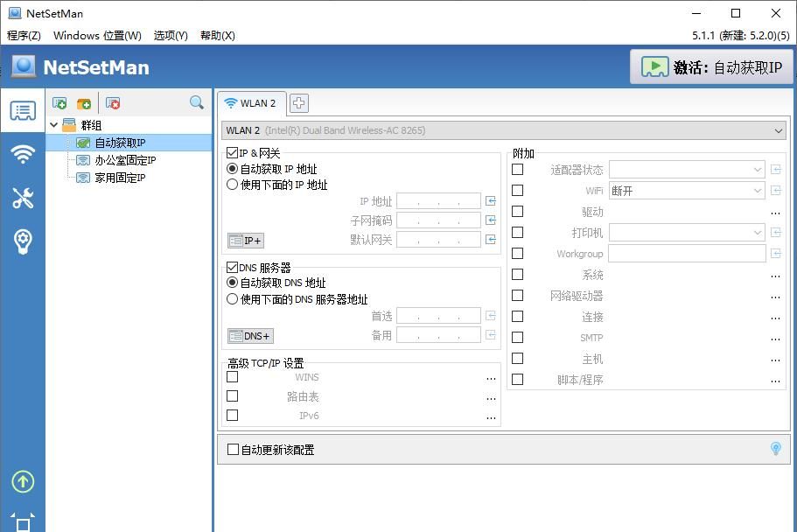Get current default gateway value arrow icon
The height and width of the screenshot is (532, 797).
pos(491,240)
